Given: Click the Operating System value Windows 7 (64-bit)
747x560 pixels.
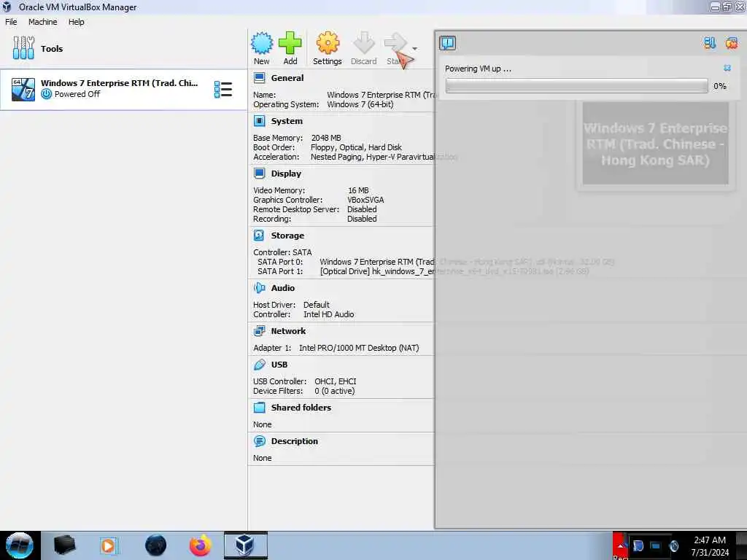Looking at the screenshot, I should pyautogui.click(x=360, y=104).
